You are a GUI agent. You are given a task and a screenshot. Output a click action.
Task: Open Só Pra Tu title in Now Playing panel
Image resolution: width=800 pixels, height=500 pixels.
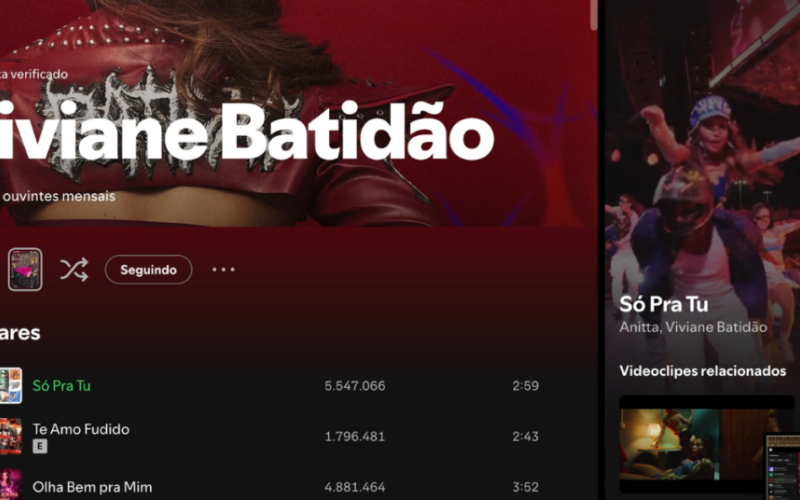point(664,304)
